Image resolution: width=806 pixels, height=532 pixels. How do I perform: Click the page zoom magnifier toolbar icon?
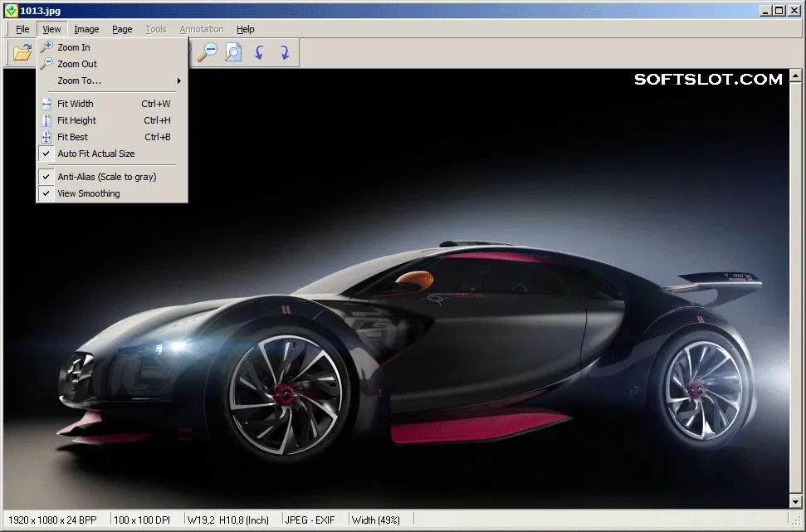233,52
